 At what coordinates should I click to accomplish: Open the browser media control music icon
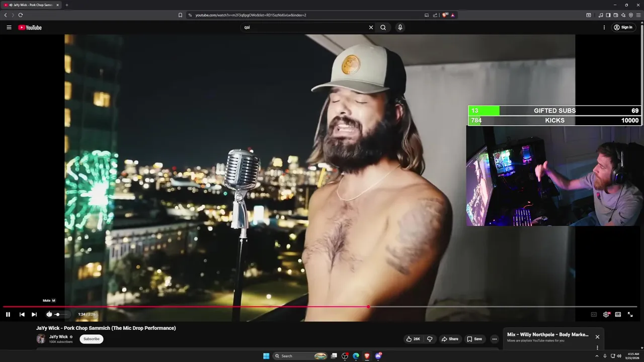coord(601,15)
